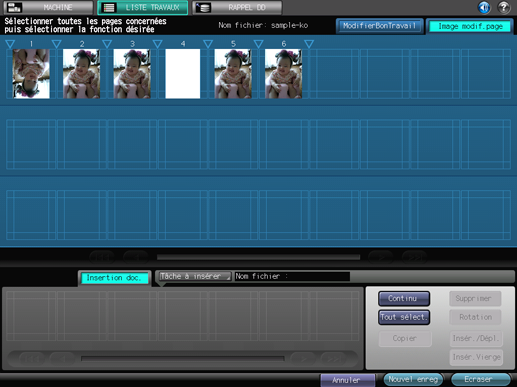Toggle the Tout sélect. button

[x=404, y=317]
